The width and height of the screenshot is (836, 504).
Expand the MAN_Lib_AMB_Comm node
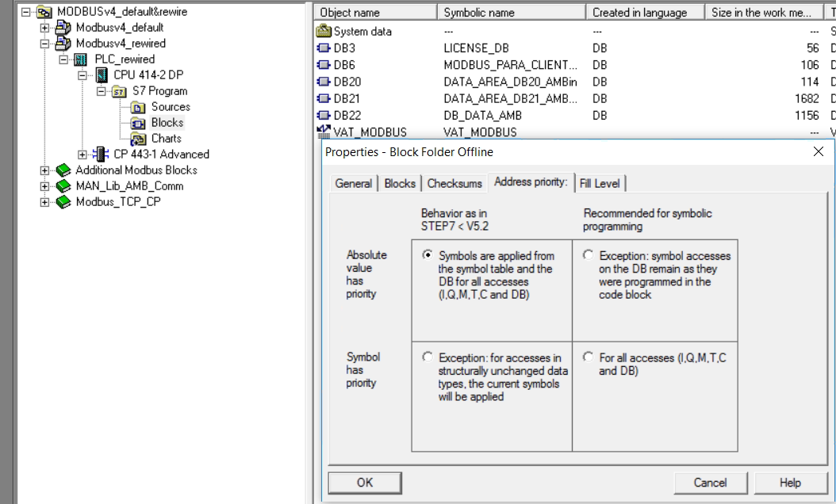pos(44,186)
